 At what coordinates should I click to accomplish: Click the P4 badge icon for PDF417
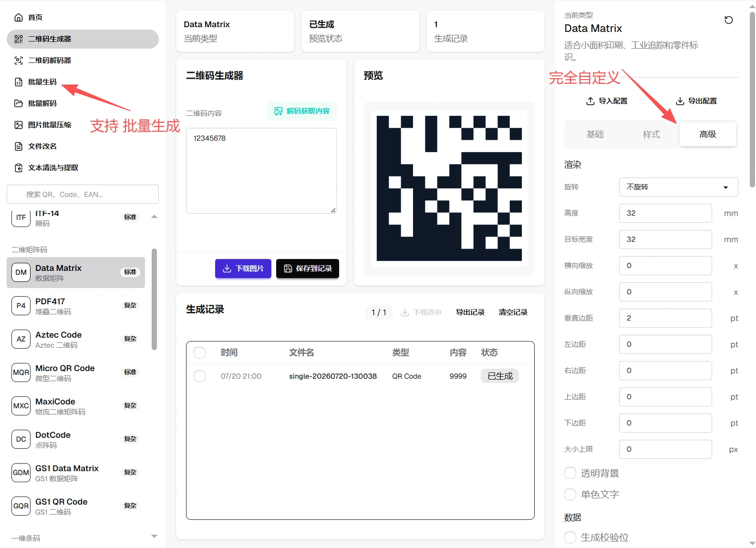pos(21,306)
